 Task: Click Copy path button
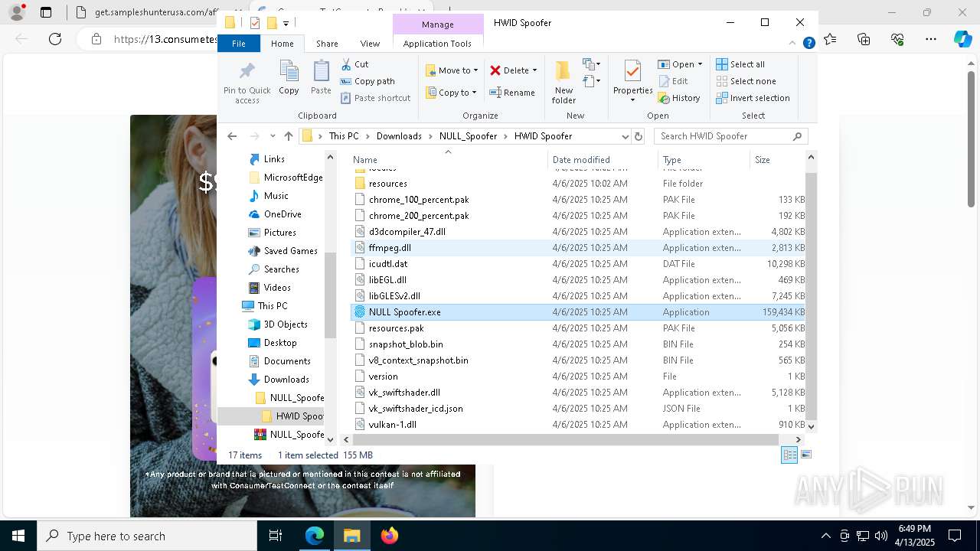pyautogui.click(x=367, y=81)
